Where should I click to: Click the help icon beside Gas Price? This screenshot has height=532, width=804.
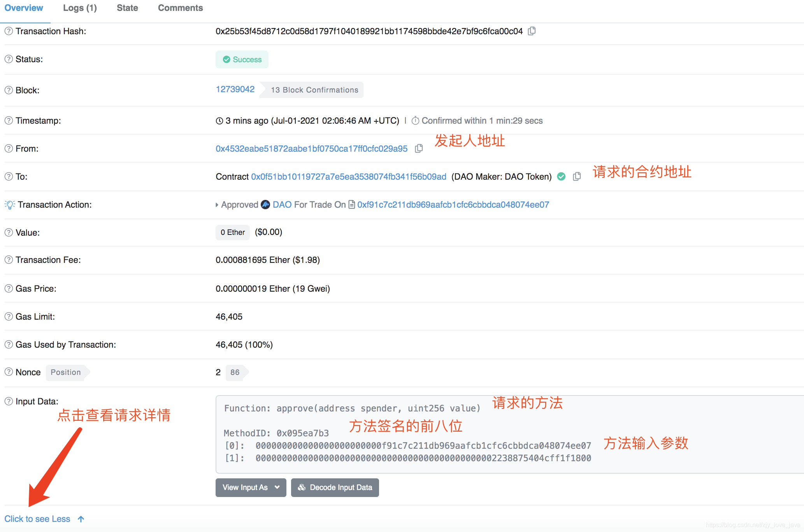coord(8,289)
